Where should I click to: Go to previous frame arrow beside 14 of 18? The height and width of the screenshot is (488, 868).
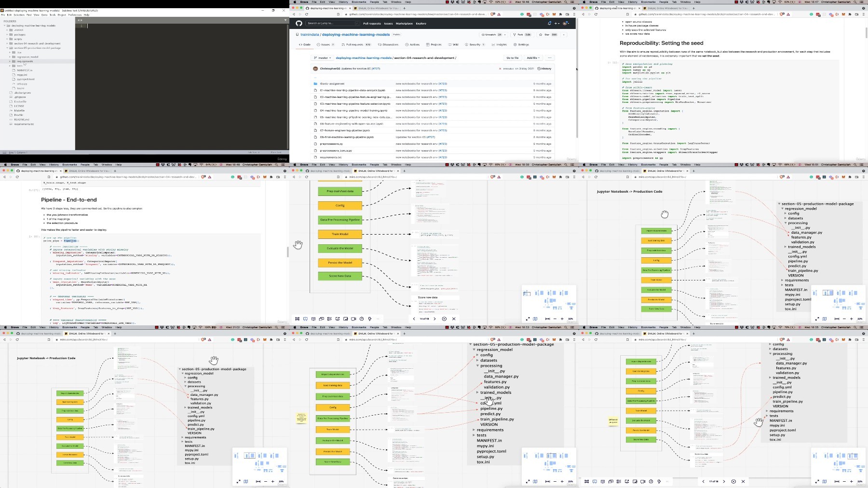point(414,319)
